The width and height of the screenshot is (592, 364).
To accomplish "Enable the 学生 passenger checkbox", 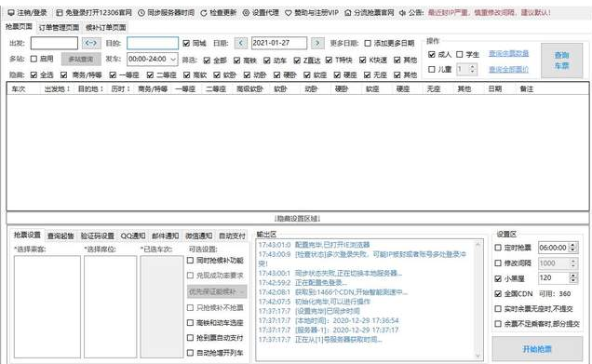I will pos(460,54).
